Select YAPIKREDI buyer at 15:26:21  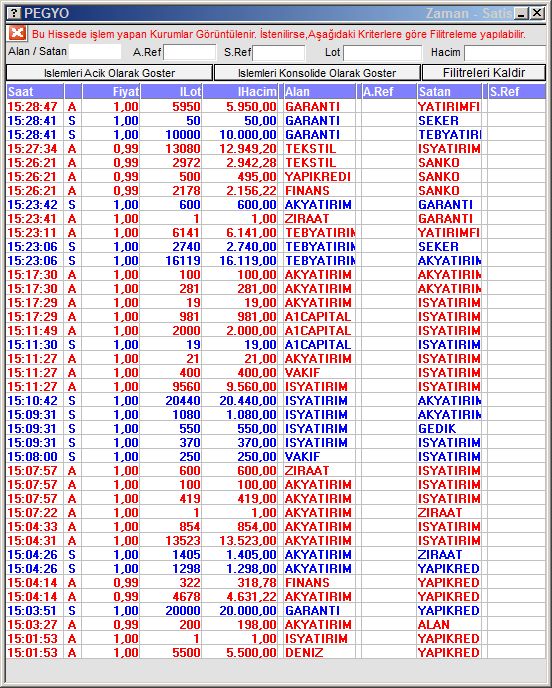[318, 177]
